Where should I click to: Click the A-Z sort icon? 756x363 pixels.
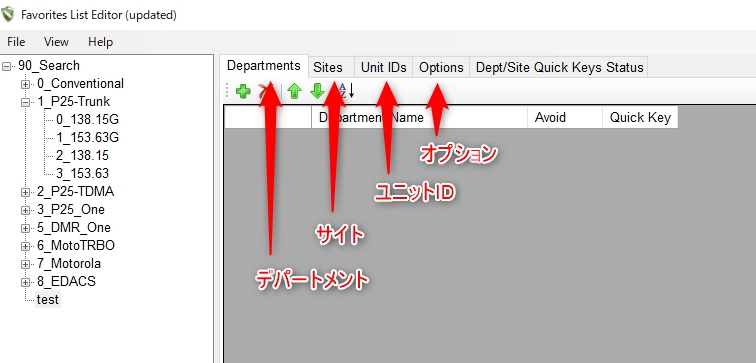click(x=346, y=90)
